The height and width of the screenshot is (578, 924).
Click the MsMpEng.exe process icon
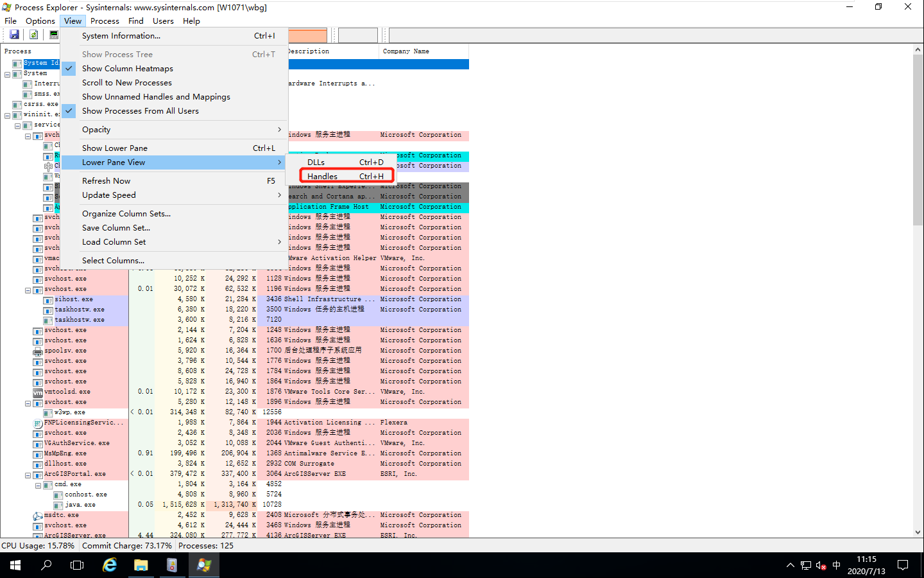[38, 453]
